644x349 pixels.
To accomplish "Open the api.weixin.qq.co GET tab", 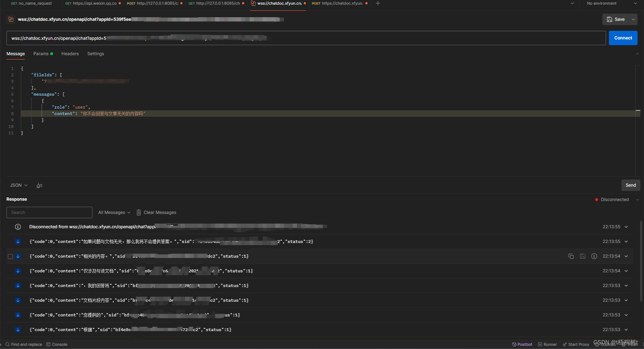I will (x=93, y=3).
